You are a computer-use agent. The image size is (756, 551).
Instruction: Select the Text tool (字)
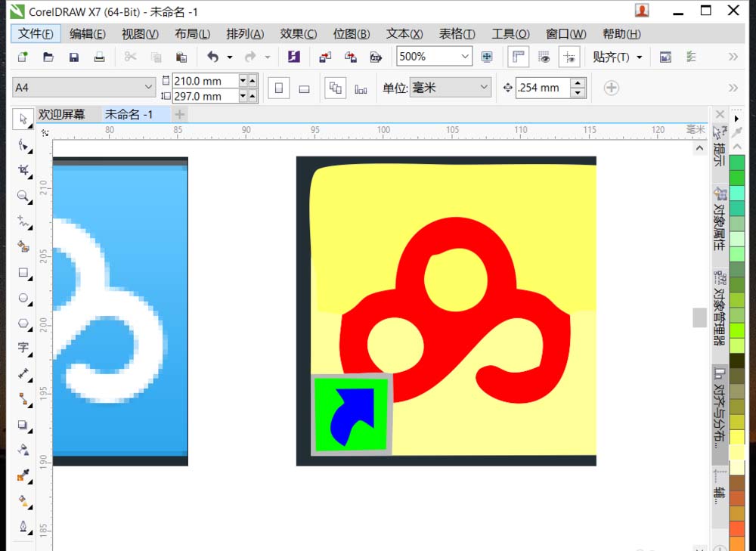click(x=23, y=348)
